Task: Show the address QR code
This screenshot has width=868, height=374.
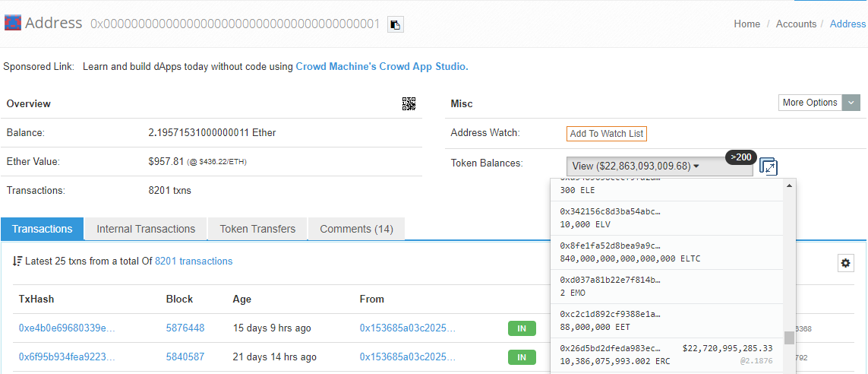Action: [x=409, y=103]
